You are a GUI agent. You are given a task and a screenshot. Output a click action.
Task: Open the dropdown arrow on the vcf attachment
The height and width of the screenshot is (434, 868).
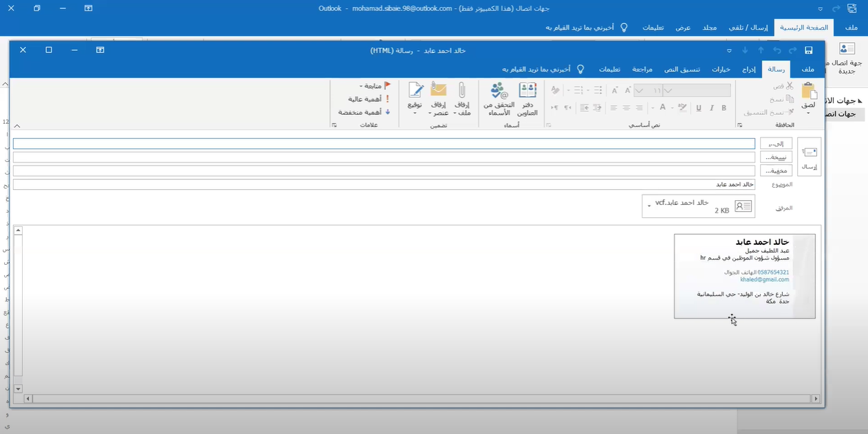pos(649,206)
